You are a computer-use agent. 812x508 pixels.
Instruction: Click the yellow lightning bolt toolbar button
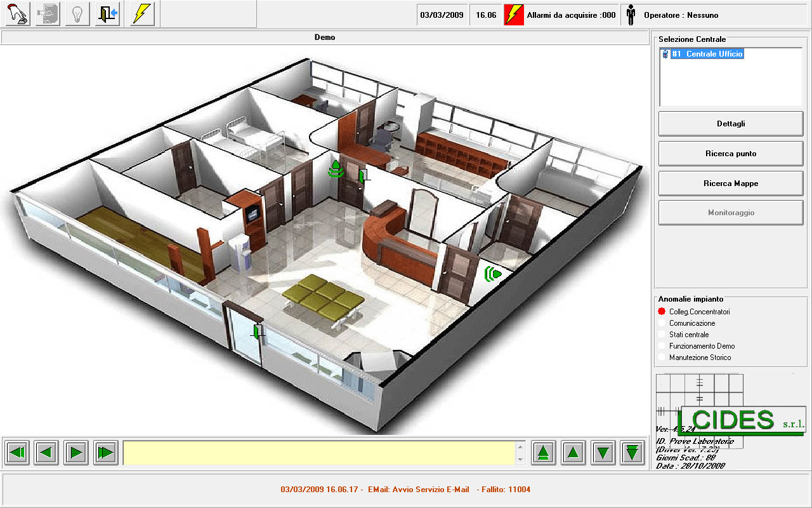coord(142,14)
